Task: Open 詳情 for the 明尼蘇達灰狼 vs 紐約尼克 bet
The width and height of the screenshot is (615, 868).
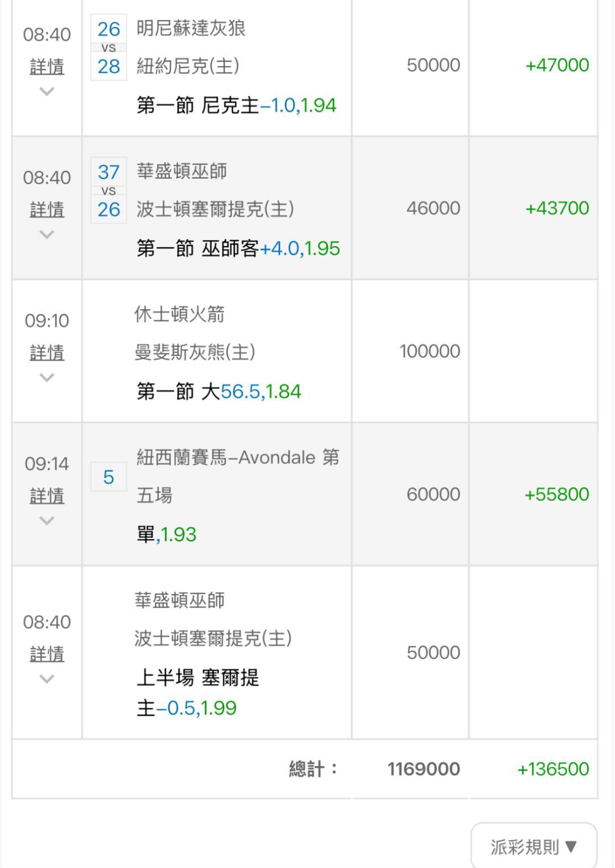Action: (x=47, y=67)
